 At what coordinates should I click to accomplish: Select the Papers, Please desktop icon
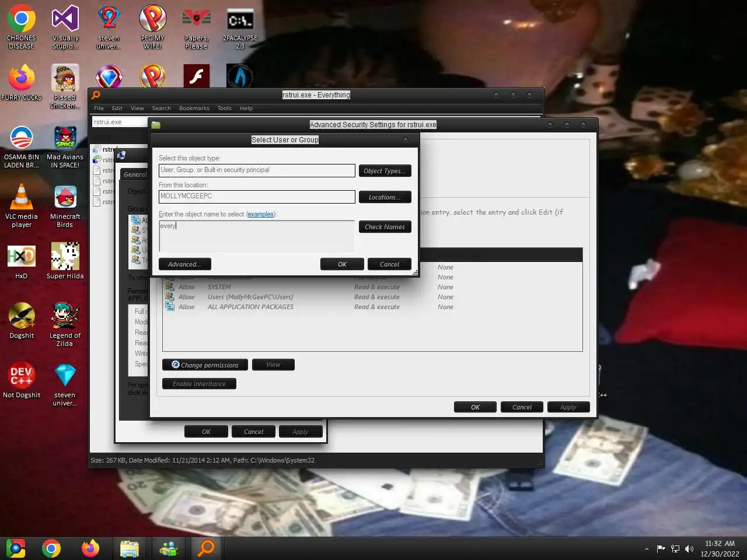click(x=197, y=27)
